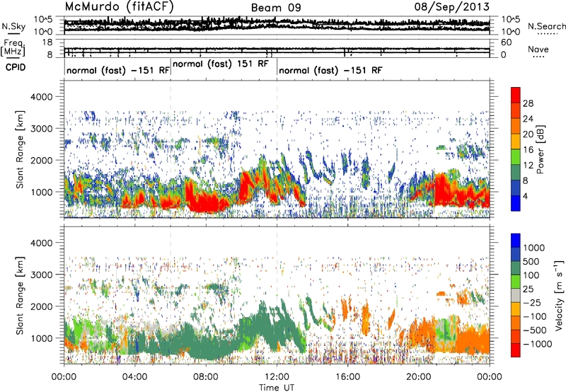The height and width of the screenshot is (392, 566).
Task: Click the "18" tick on the frequency axis
Action: (x=47, y=42)
